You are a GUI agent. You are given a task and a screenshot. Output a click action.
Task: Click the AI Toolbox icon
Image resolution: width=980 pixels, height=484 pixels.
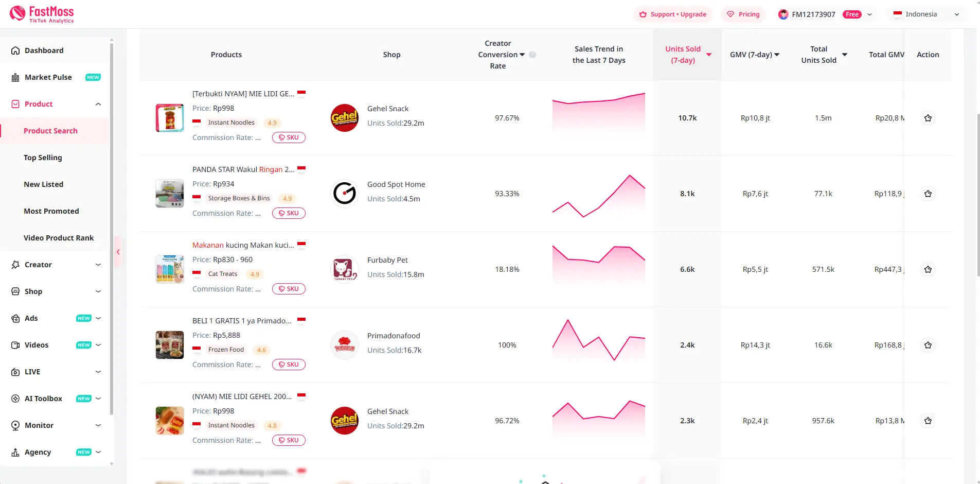click(15, 399)
